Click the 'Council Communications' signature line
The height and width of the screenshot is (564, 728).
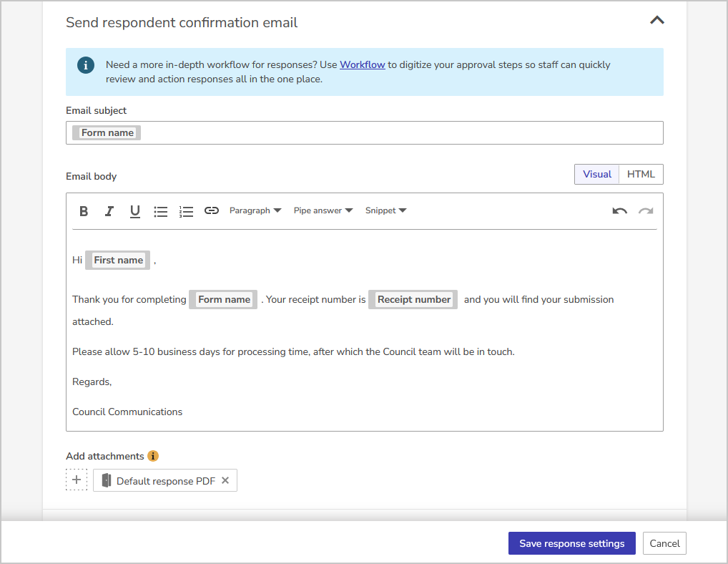[x=127, y=412]
